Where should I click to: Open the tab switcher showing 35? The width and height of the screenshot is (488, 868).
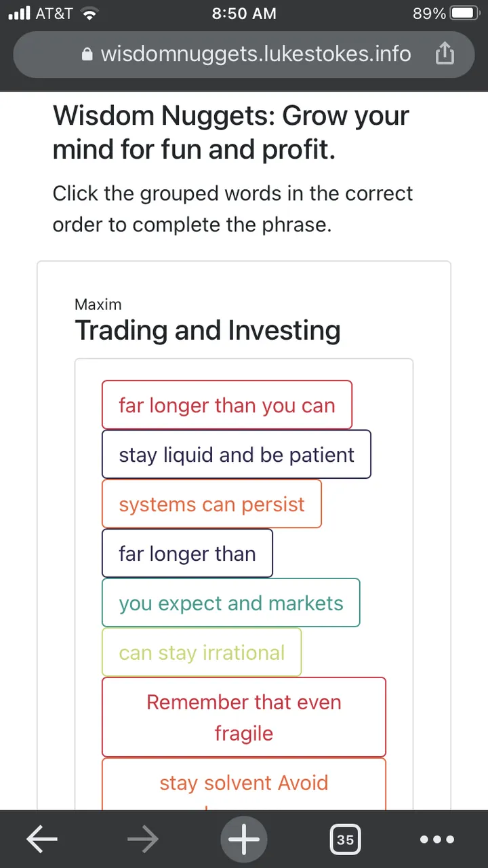pyautogui.click(x=345, y=840)
